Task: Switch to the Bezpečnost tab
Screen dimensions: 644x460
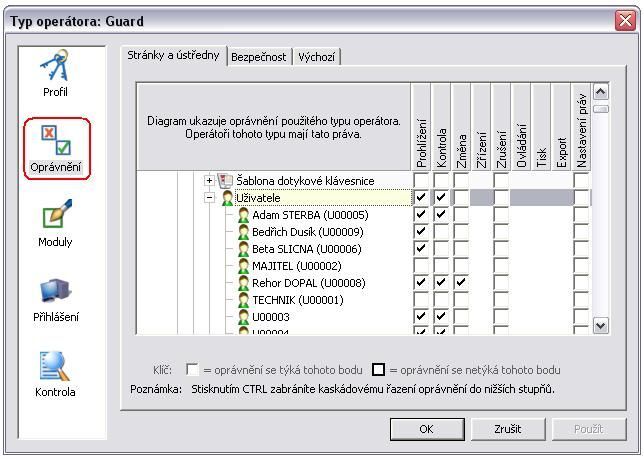Action: pos(259,57)
